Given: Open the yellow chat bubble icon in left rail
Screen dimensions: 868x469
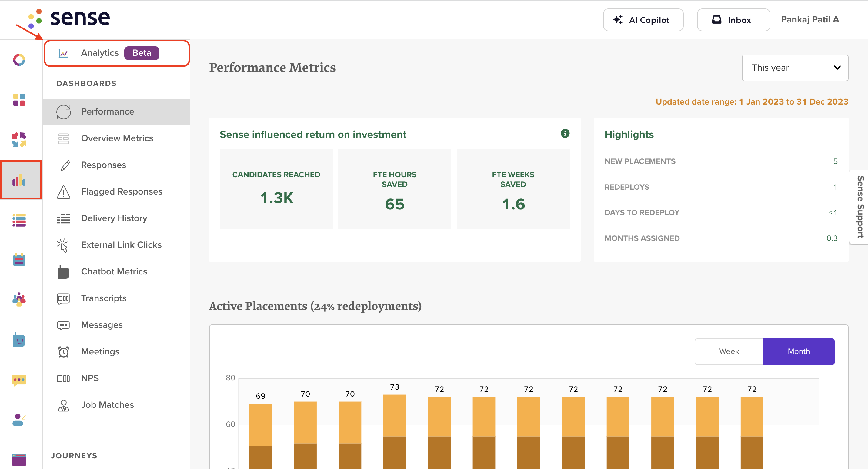Looking at the screenshot, I should click(x=19, y=380).
